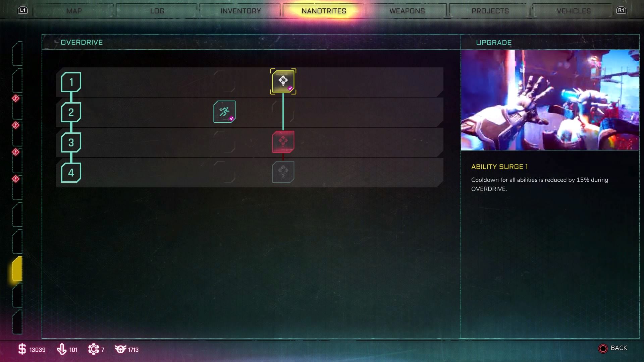Click the tier 2 level badge
The image size is (644, 362).
point(71,112)
